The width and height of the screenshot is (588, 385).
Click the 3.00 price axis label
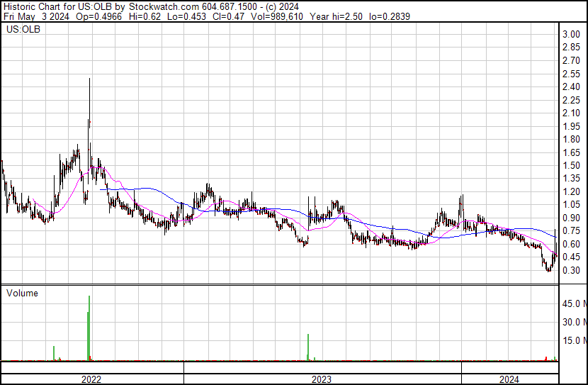click(x=571, y=35)
